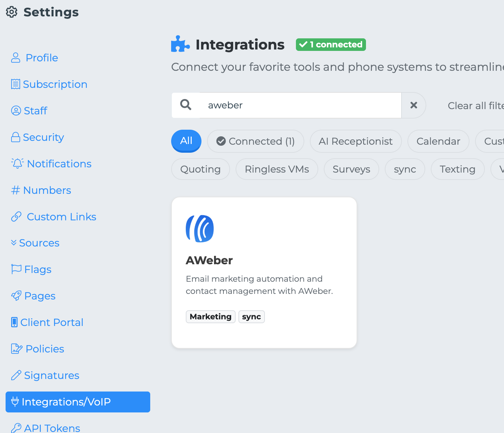
Task: Click the Integrations puzzle piece icon
Action: pyautogui.click(x=180, y=44)
